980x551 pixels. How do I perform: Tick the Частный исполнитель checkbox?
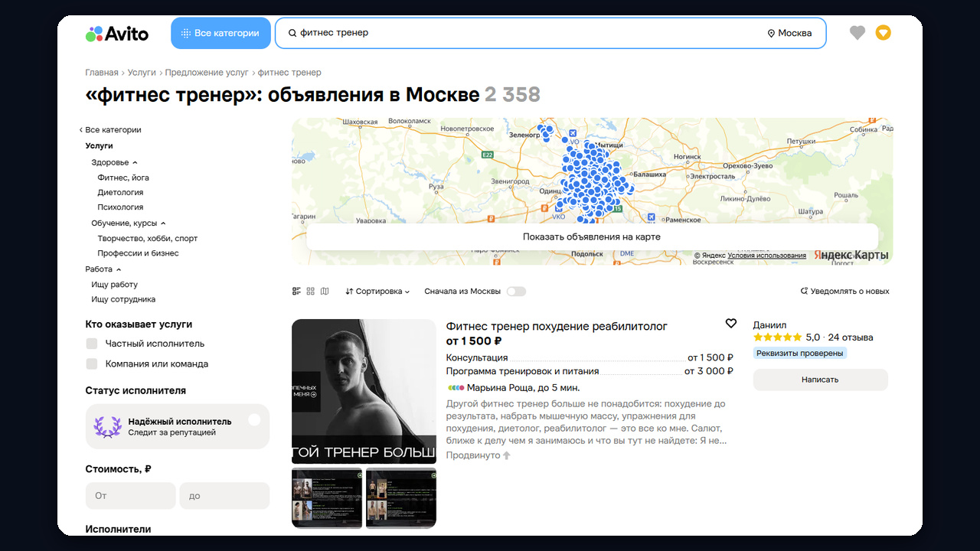click(92, 344)
